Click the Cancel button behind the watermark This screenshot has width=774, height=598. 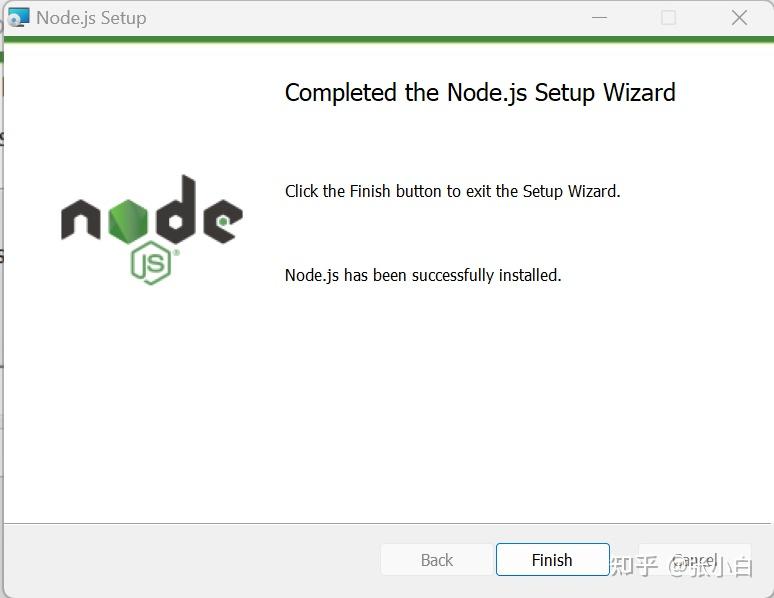(695, 559)
